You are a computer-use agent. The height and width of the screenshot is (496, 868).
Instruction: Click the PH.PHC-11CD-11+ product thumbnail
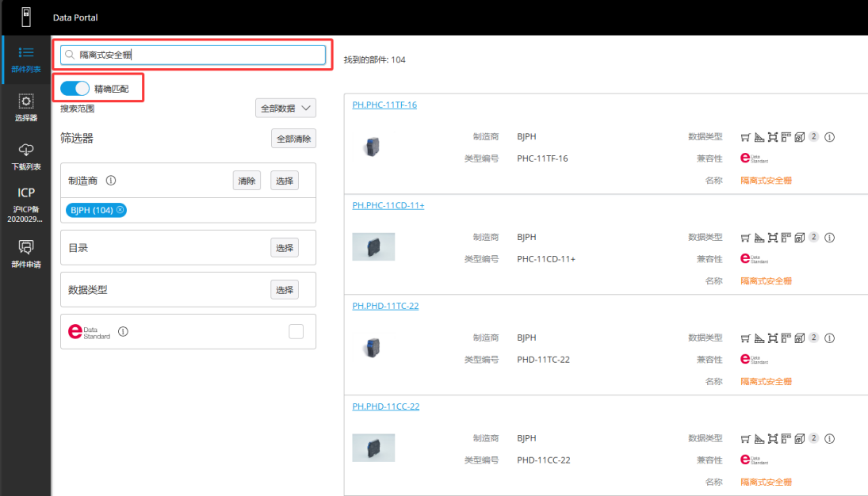(x=373, y=247)
